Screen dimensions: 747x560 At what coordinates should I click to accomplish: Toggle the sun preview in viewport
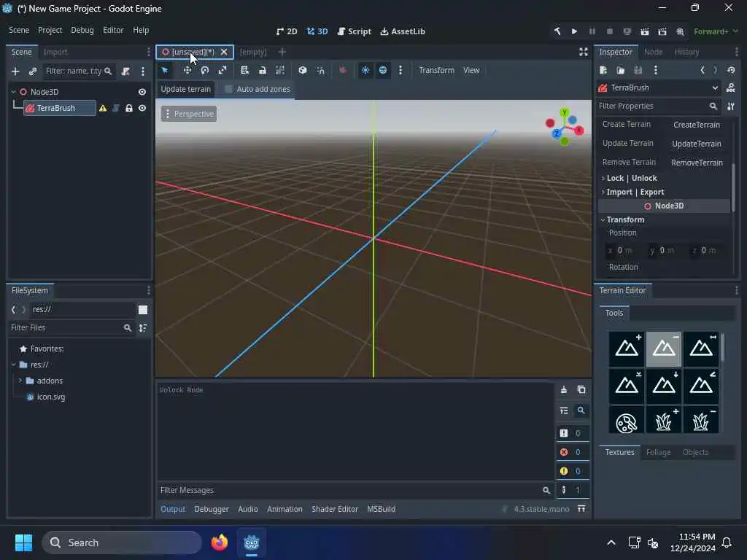(x=365, y=71)
